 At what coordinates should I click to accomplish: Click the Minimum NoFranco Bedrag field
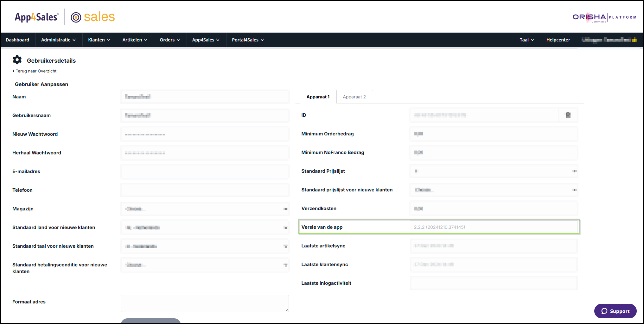click(x=494, y=153)
